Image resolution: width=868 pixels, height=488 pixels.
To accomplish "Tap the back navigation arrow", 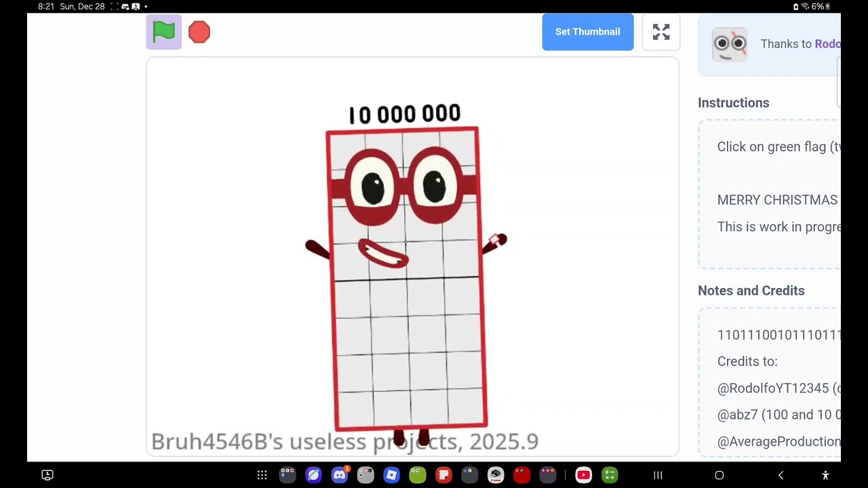I will tap(781, 475).
